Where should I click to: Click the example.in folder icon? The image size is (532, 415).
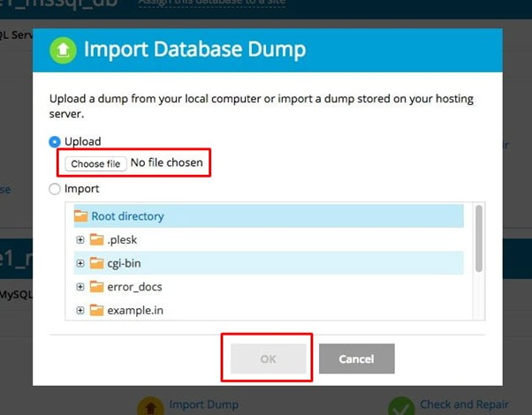point(96,311)
